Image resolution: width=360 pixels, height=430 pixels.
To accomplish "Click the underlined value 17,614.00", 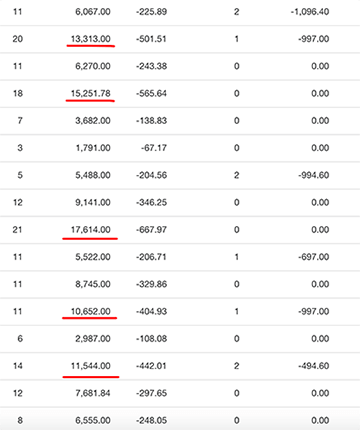I will pos(90,230).
